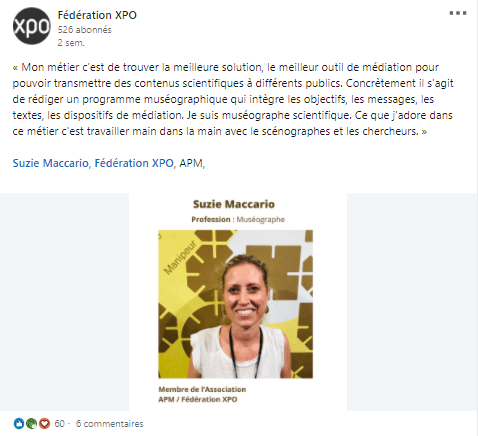Click the 526 abonnés follower count
Screen dimensions: 478x436
coord(84,30)
